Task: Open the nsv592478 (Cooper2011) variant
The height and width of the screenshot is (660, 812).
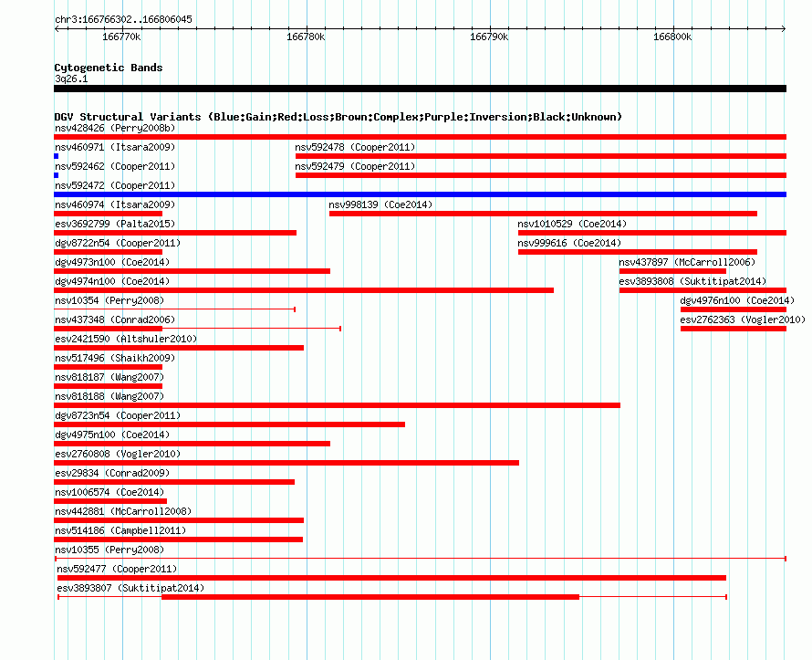Action: coord(355,147)
